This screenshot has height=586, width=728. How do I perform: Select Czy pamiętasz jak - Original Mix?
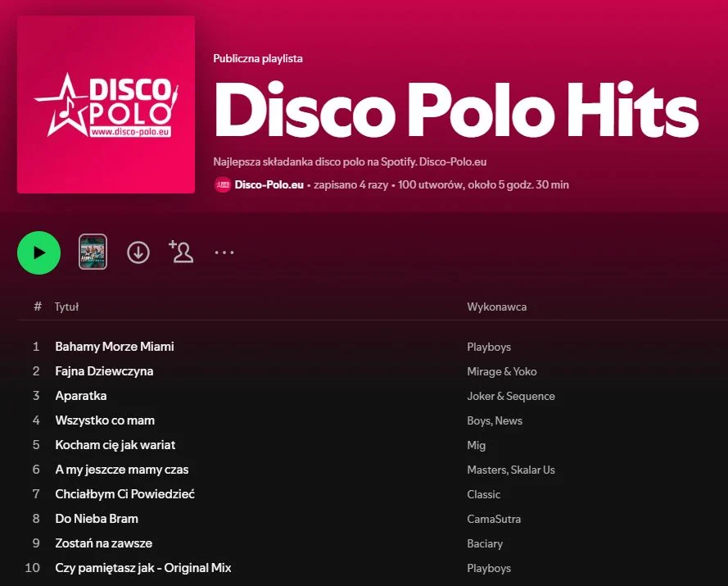click(x=143, y=568)
